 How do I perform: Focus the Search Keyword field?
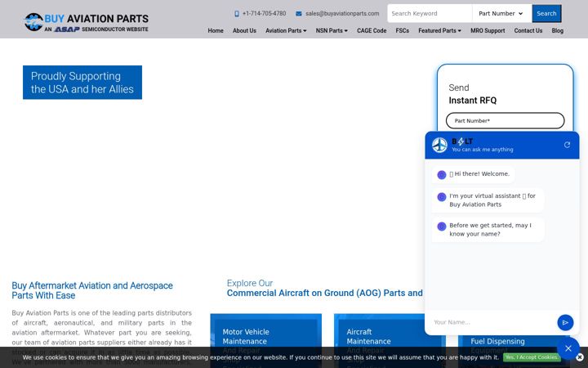click(430, 14)
